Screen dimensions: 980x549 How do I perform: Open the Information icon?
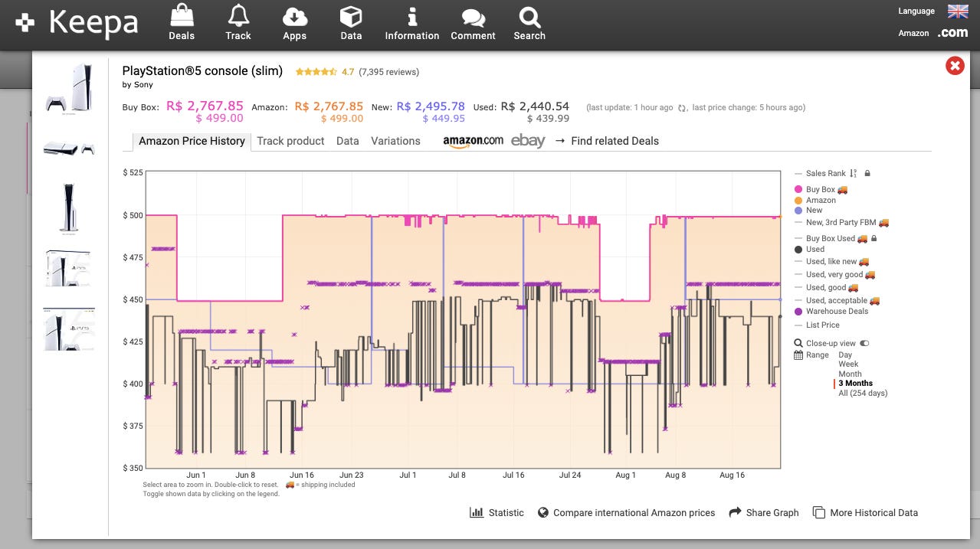coord(412,16)
